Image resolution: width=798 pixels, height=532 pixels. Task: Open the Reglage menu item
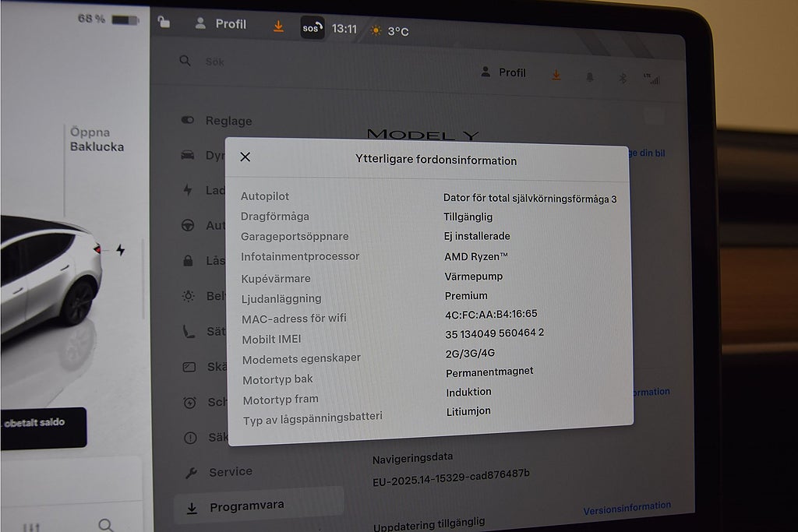(228, 121)
